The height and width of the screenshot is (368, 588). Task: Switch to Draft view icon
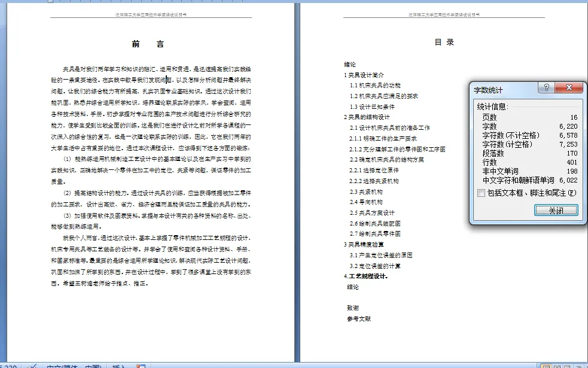(x=586, y=366)
